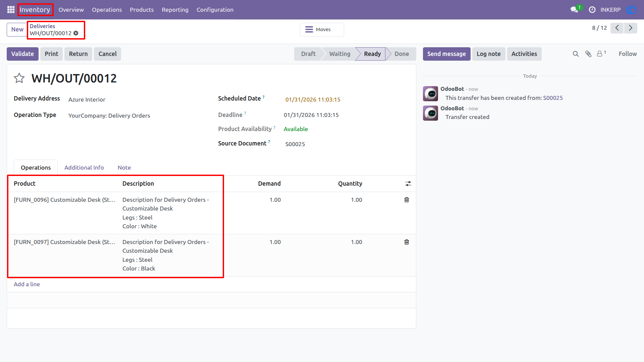
Task: Open the S00025 link in chatter
Action: point(553,98)
